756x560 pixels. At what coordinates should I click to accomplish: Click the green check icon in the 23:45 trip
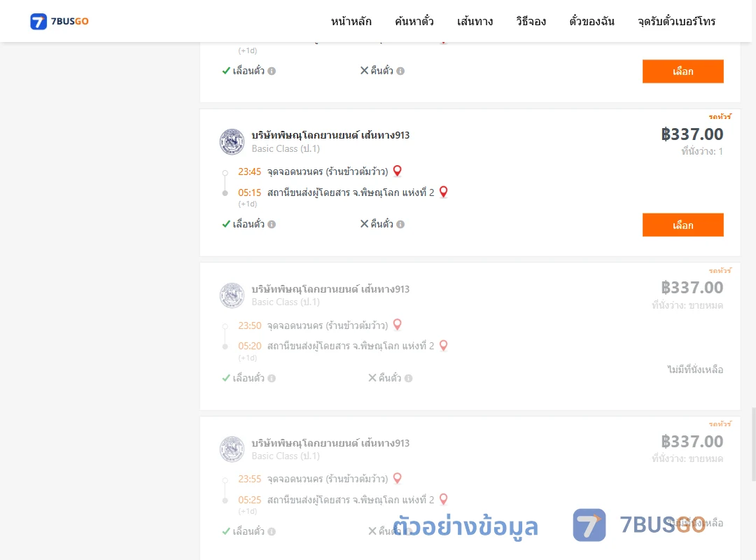coord(226,224)
